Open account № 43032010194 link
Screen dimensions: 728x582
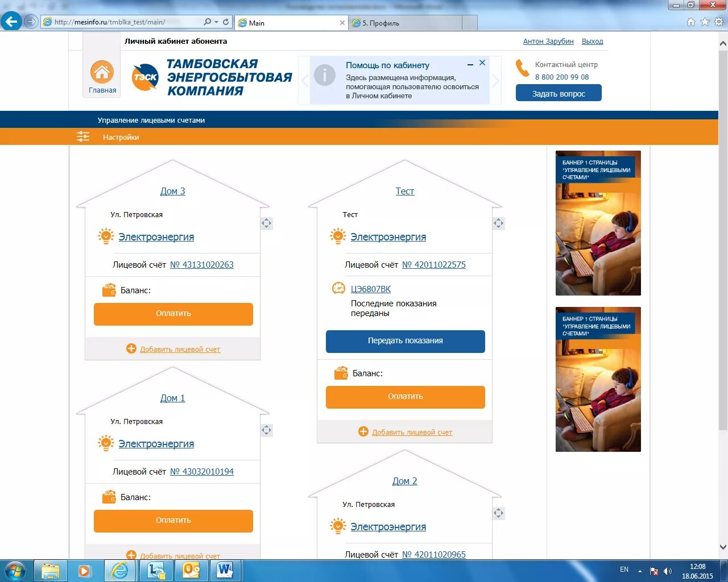(x=202, y=471)
